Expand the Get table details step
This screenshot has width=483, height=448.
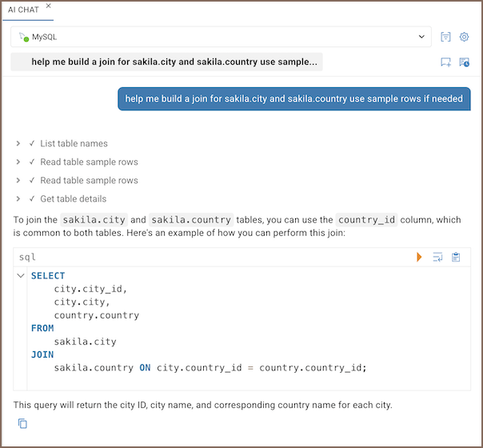18,198
